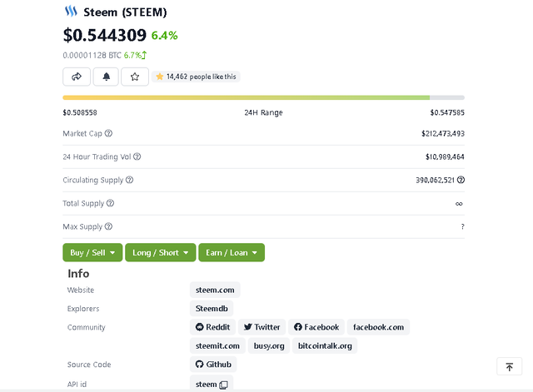533x392 pixels.
Task: Visit the Reddit community link
Action: click(213, 327)
